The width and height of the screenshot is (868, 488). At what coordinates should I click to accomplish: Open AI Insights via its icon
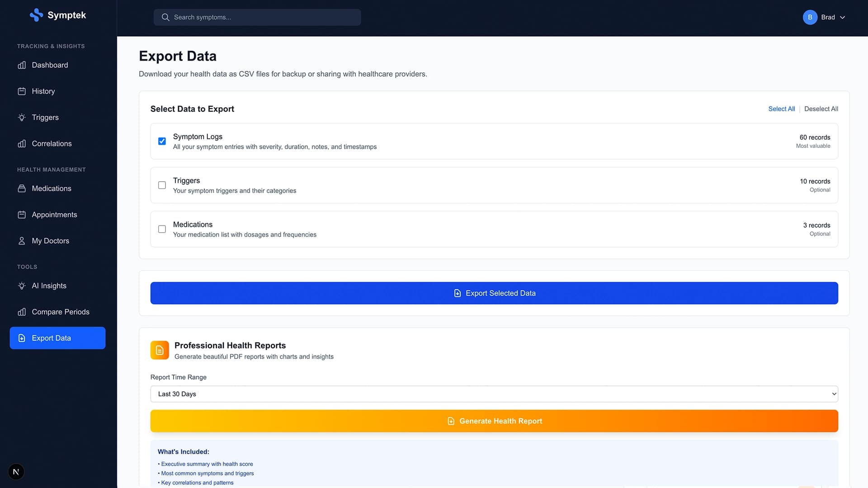pos(22,286)
